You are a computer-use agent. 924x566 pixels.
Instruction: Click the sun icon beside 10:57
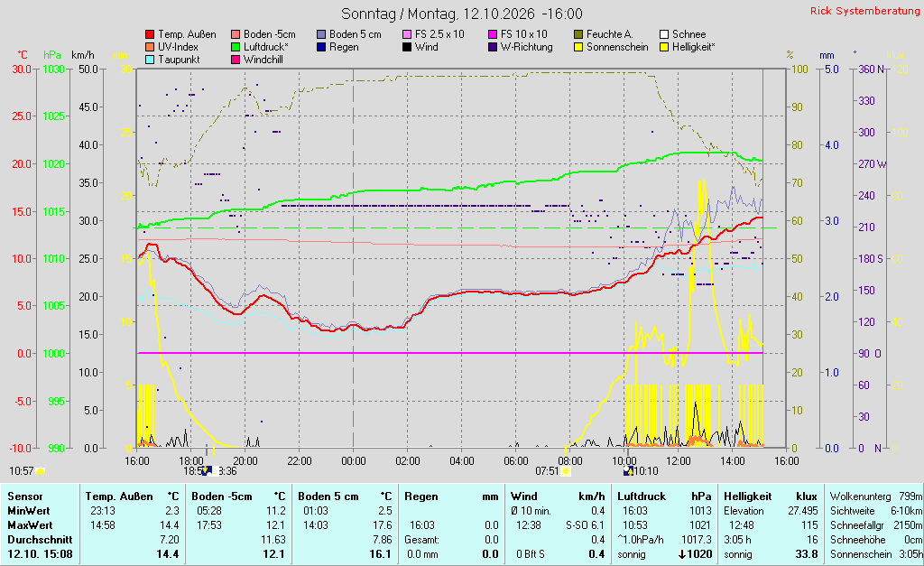pyautogui.click(x=40, y=471)
